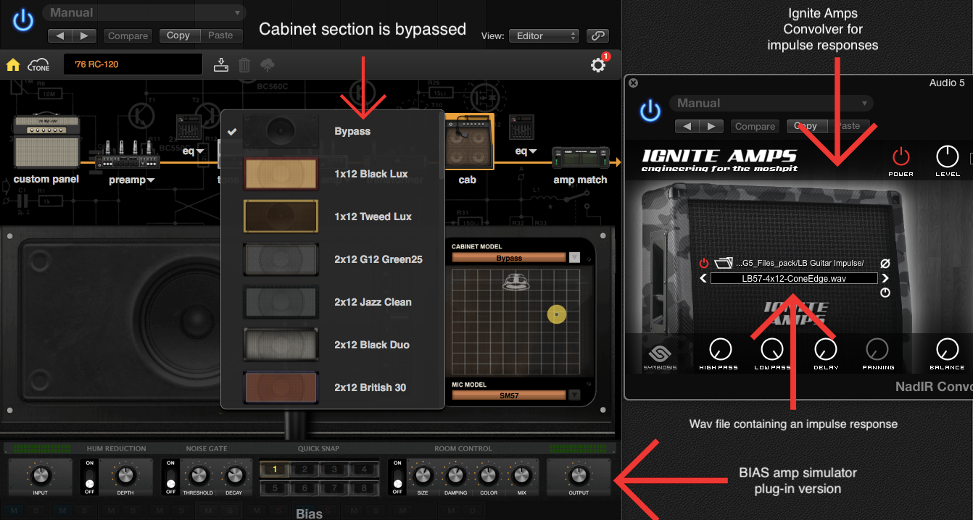
Task: Toggle the red POWER button in NadIR
Action: click(901, 156)
